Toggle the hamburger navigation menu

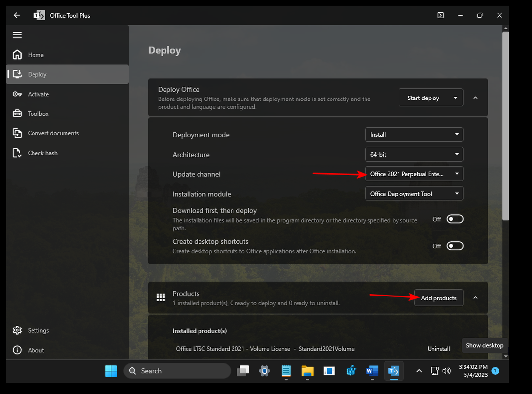17,35
